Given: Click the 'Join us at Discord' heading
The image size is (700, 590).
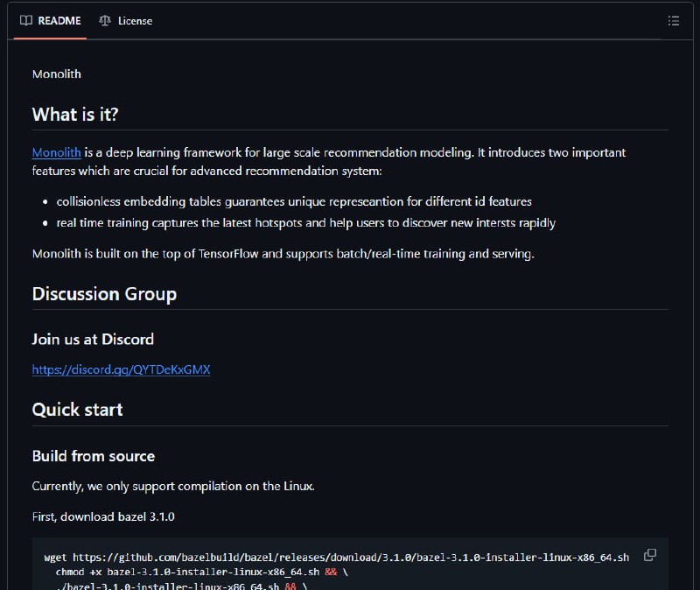Looking at the screenshot, I should [x=93, y=340].
